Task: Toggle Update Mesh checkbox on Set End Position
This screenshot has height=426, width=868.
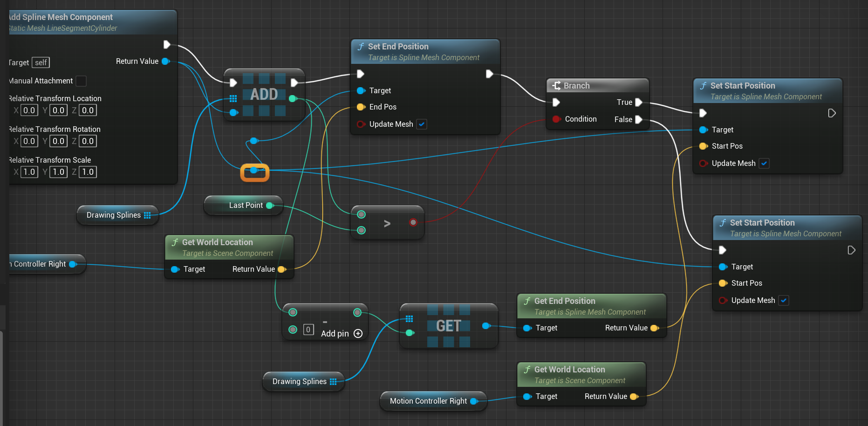Action: coord(422,124)
